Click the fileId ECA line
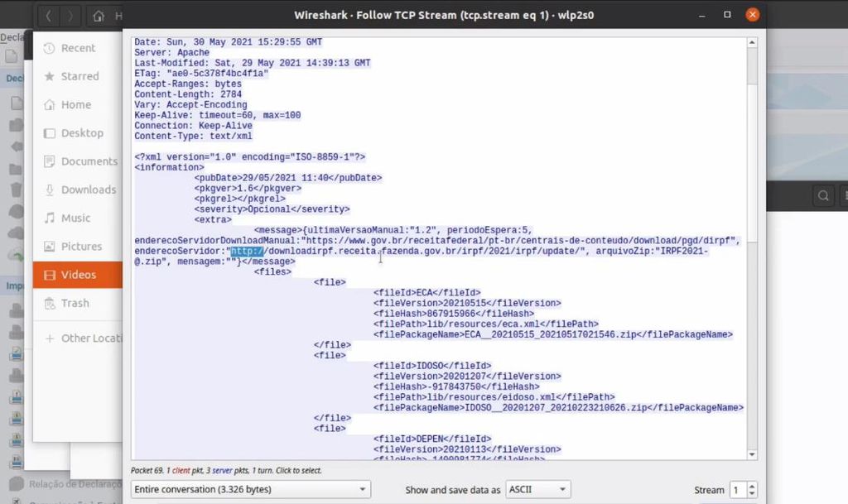Viewport: 848px width, 504px height. coord(426,293)
